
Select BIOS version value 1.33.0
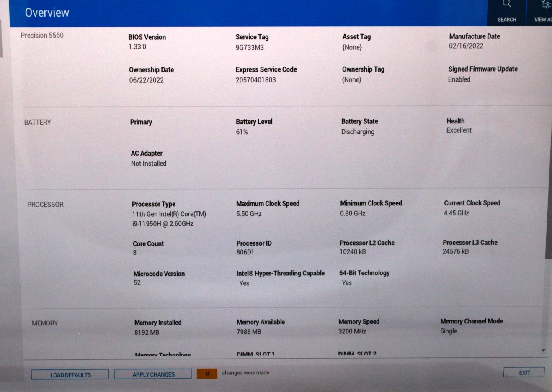point(137,47)
